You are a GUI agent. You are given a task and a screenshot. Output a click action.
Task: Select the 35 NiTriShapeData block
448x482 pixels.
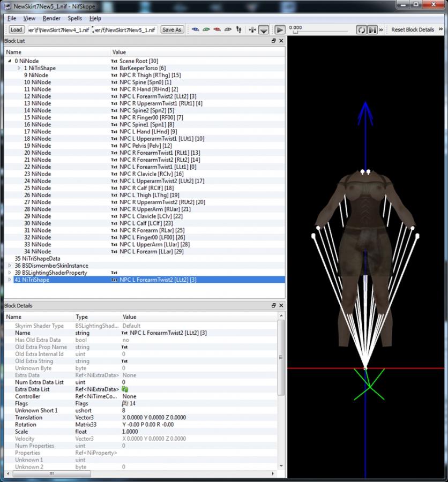(145, 259)
